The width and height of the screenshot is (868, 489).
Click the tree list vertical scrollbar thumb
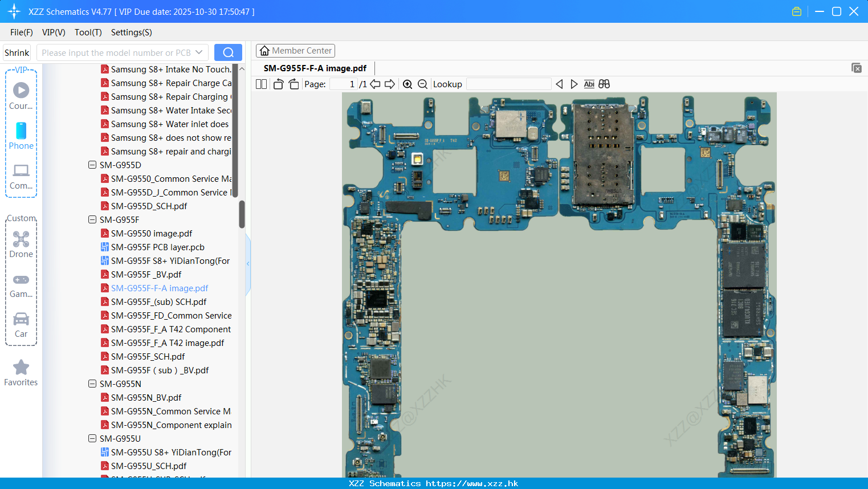242,214
